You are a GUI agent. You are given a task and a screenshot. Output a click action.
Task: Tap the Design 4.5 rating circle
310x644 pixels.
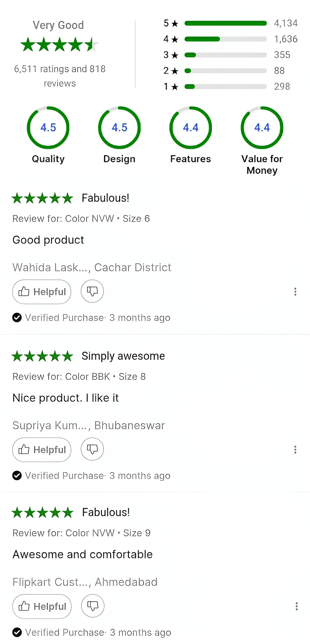(119, 127)
